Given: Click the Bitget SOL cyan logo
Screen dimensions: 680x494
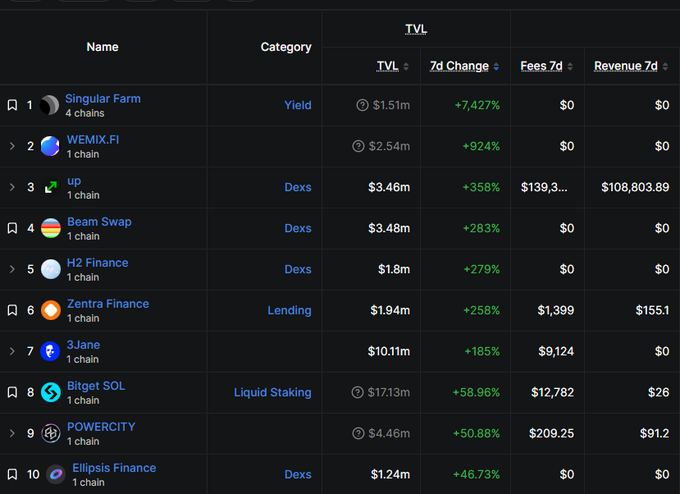Looking at the screenshot, I should click(51, 393).
